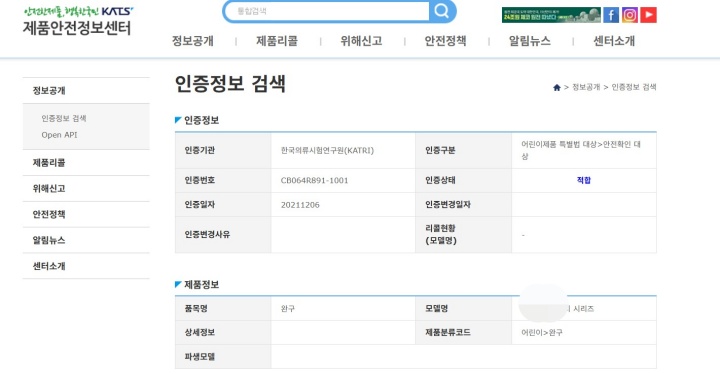Open the 센터소개 top menu
Viewport: 720px width, 374px height.
[x=614, y=41]
